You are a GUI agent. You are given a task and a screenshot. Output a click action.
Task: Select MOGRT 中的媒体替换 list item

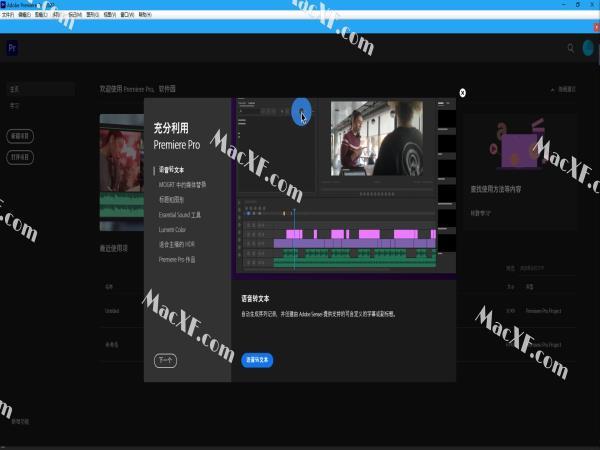[182, 184]
